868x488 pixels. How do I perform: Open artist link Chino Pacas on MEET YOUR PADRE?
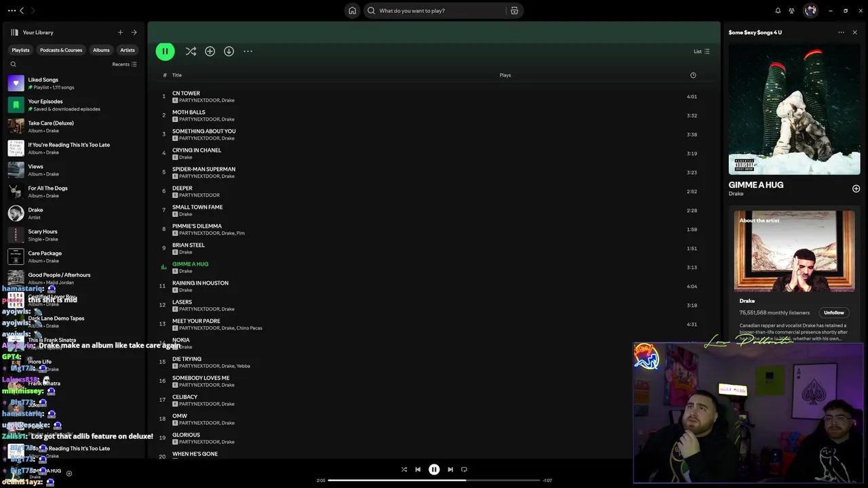pyautogui.click(x=250, y=328)
